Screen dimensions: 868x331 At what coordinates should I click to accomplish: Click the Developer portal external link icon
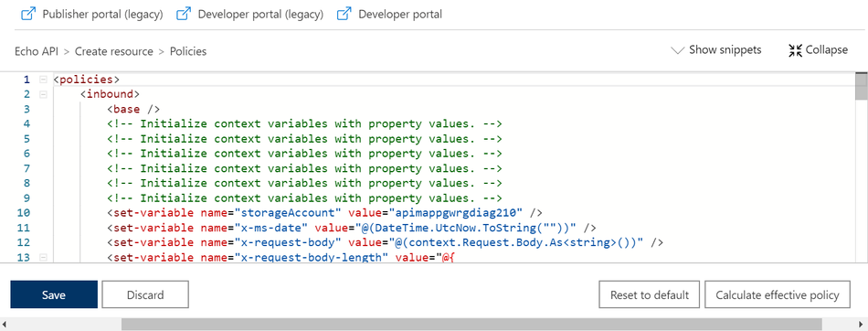(x=344, y=14)
